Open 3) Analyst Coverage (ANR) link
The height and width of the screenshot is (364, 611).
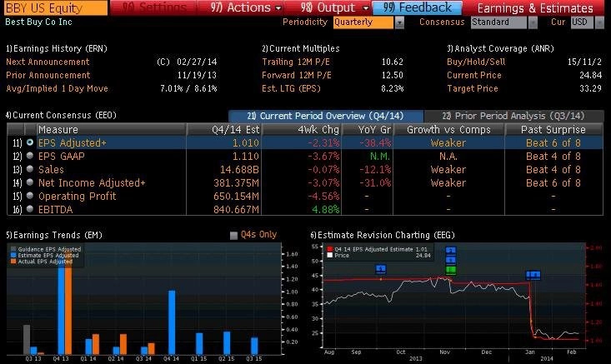(x=500, y=48)
